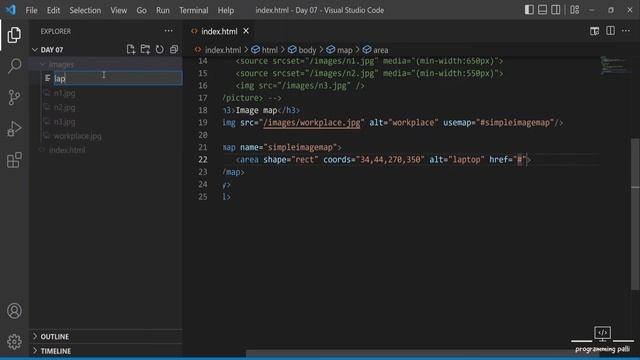Image resolution: width=640 pixels, height=360 pixels.
Task: Open the Go menu
Action: 141,10
